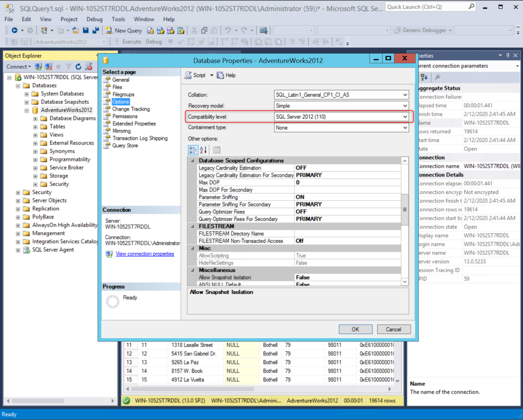Open the Connect dropdown in Object Explorer
Screen dimensions: 523x420
19,67
